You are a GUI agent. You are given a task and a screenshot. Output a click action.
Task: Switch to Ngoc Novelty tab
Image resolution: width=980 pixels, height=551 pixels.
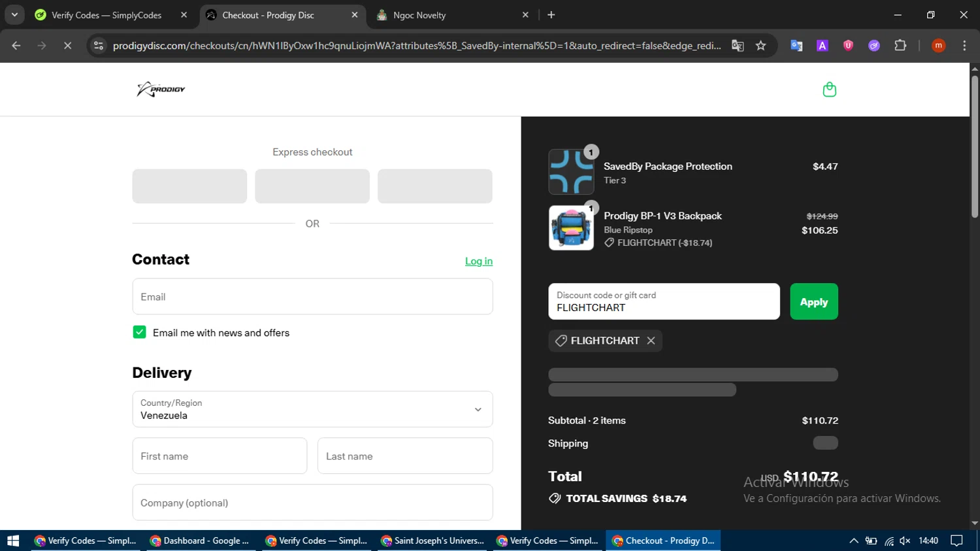click(x=419, y=15)
